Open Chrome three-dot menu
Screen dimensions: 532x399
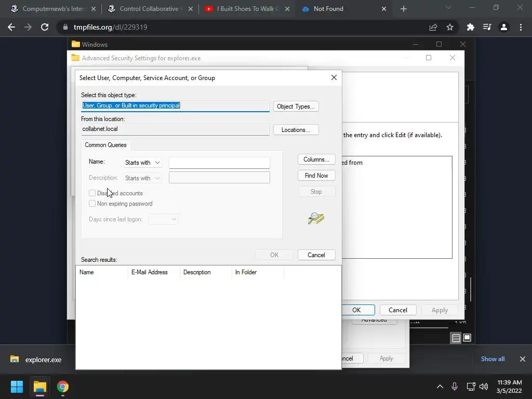(x=521, y=27)
